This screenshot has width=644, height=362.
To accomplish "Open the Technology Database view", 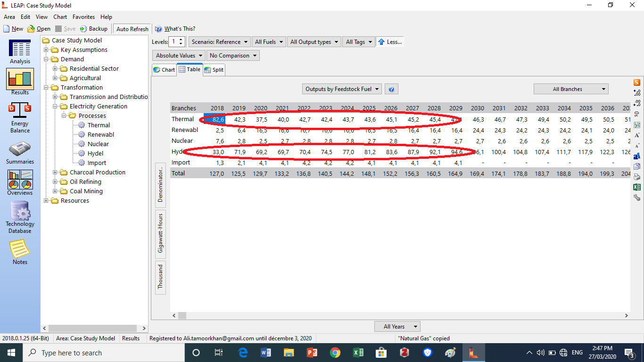I will 20,217.
